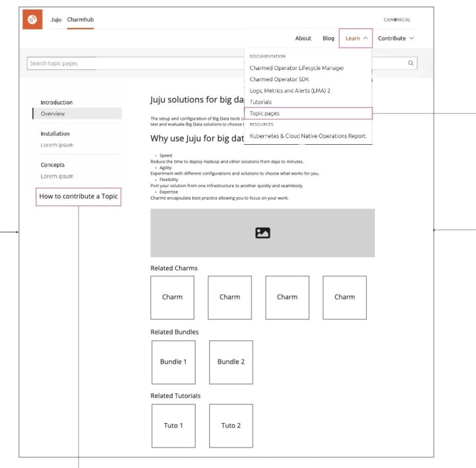The height and width of the screenshot is (468, 476).
Task: Open the Tuto 1 tutorial card
Action: pyautogui.click(x=173, y=426)
